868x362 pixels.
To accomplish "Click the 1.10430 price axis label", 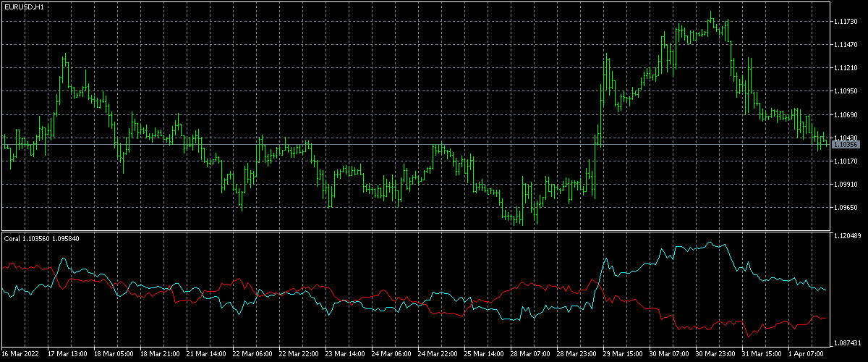I will 846,138.
